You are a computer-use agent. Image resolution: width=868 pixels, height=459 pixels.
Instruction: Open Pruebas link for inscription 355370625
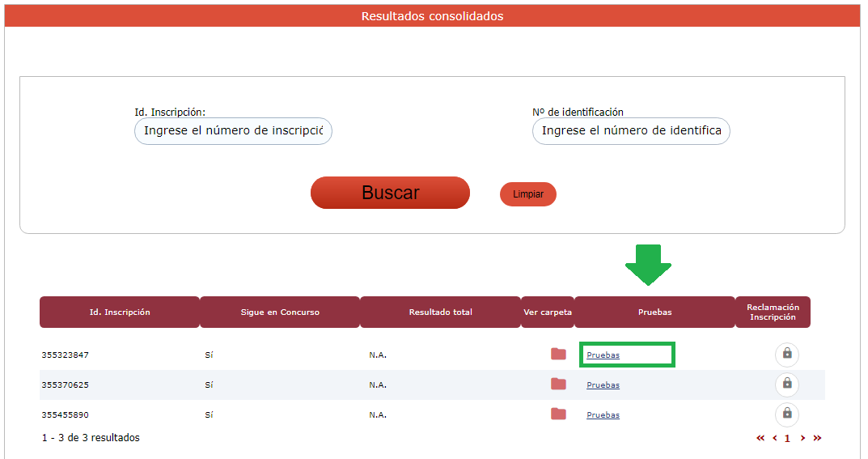point(603,385)
